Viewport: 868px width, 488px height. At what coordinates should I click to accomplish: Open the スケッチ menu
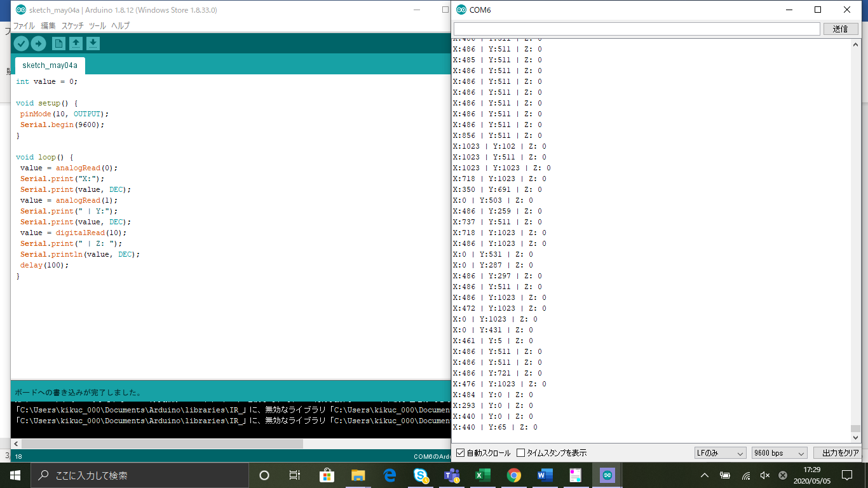click(72, 26)
